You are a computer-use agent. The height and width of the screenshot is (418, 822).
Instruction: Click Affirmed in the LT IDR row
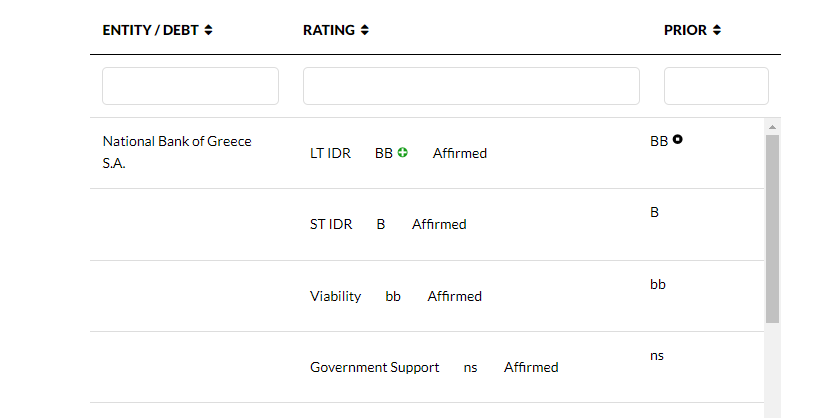tap(460, 153)
